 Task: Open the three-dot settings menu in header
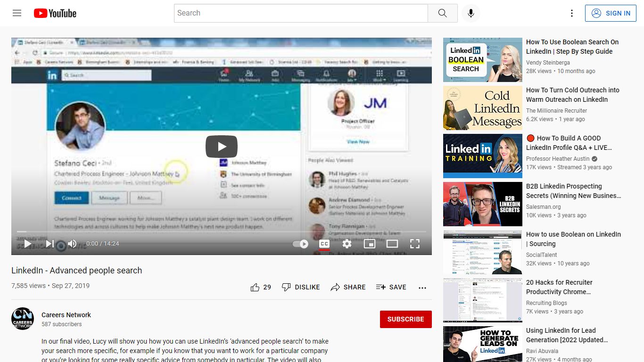572,13
